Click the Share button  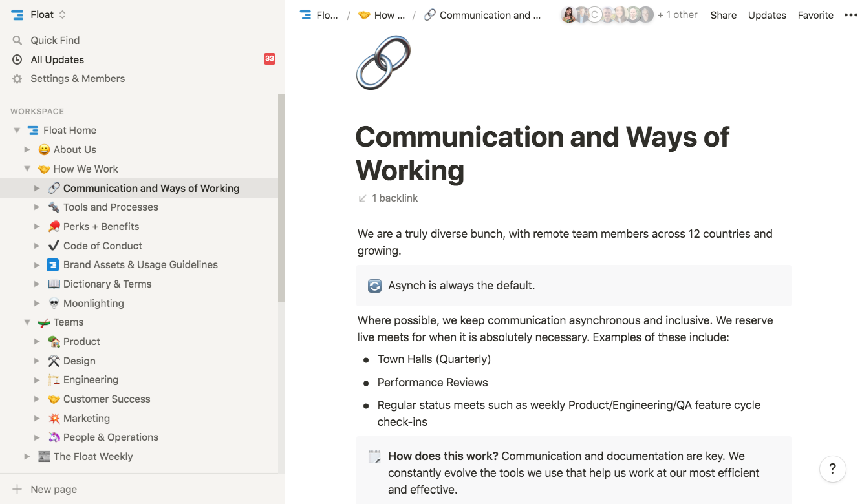coord(723,15)
